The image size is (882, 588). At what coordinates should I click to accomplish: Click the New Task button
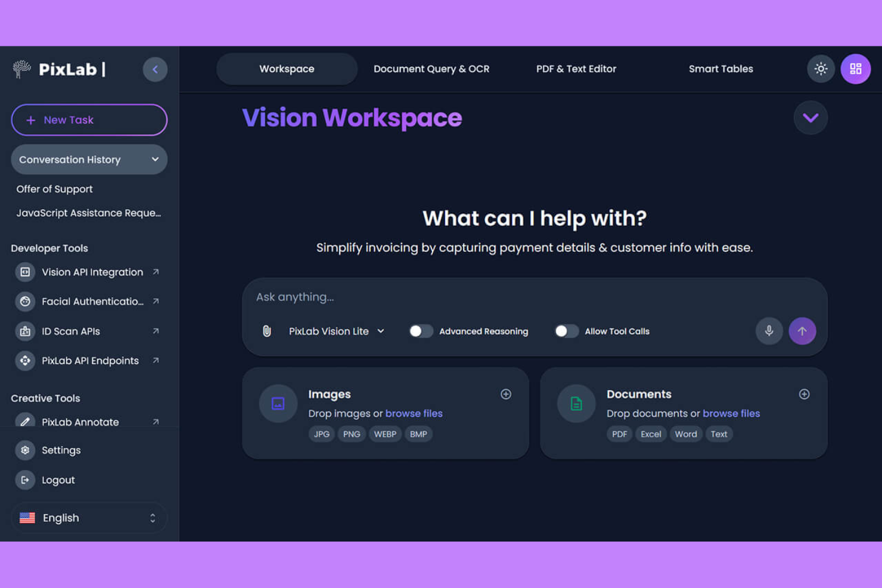(89, 120)
